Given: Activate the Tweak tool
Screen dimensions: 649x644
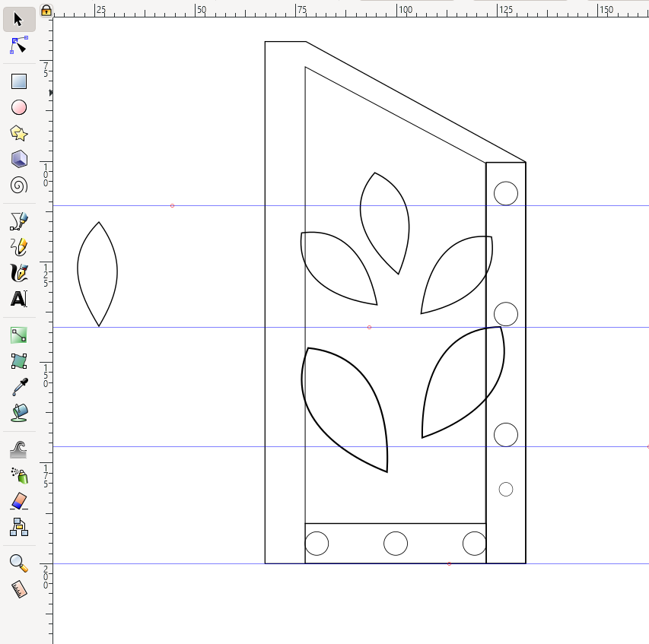Looking at the screenshot, I should point(18,448).
